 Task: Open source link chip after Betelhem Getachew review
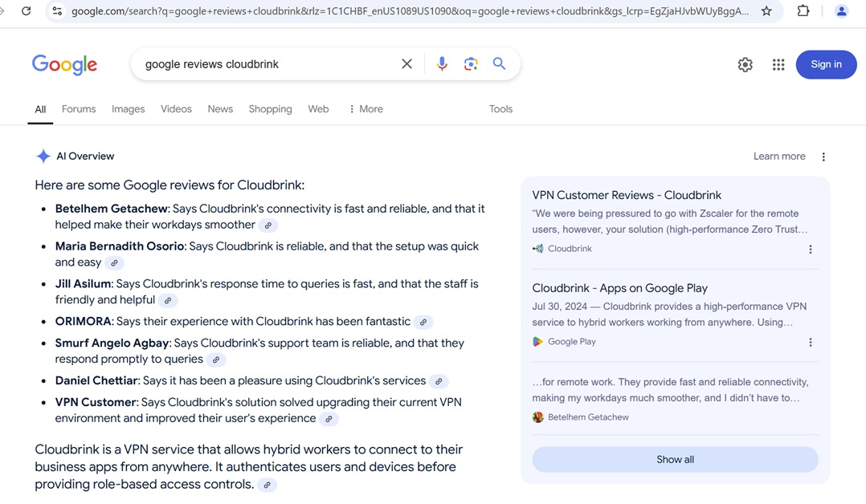click(268, 226)
